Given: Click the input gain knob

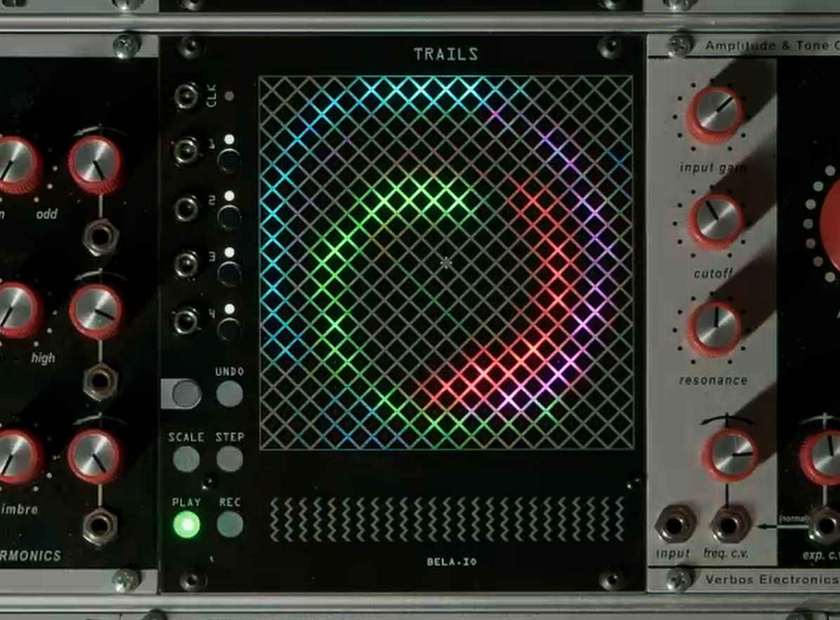Looking at the screenshot, I should (715, 113).
